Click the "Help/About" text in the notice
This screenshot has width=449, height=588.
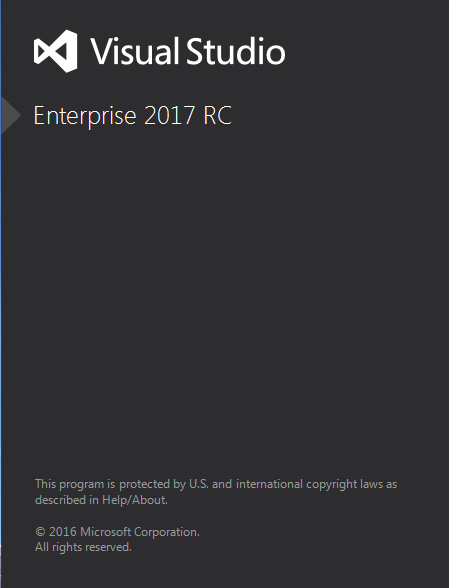click(135, 500)
